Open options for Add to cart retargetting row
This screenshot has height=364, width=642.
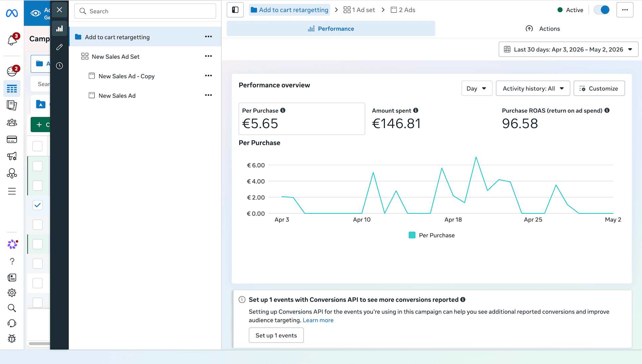(x=208, y=37)
